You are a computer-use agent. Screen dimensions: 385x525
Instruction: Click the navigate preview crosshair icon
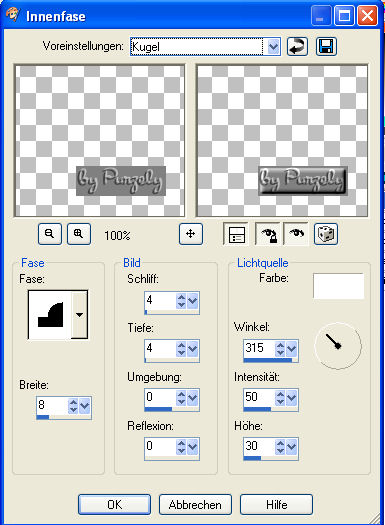[191, 234]
